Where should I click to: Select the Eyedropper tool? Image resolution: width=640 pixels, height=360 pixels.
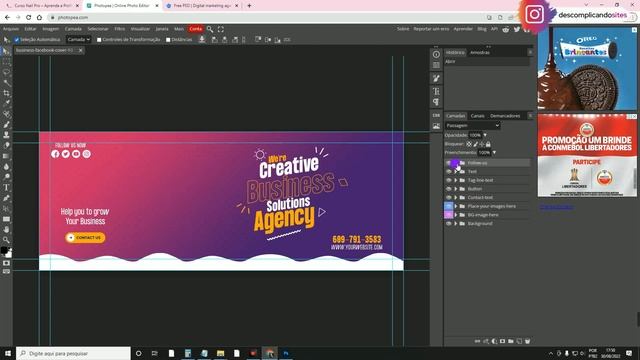point(6,104)
